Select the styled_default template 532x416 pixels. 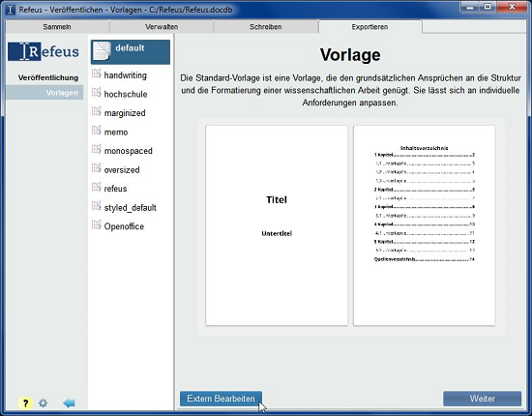pos(131,208)
